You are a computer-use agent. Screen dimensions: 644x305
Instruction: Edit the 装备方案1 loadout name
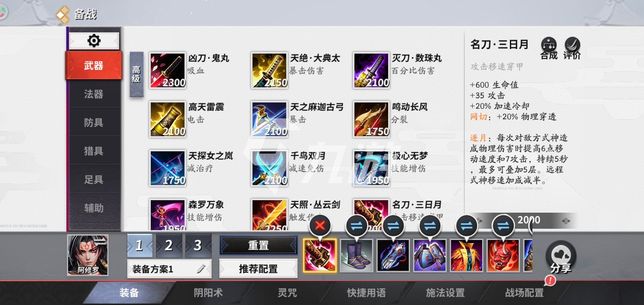pyautogui.click(x=201, y=269)
